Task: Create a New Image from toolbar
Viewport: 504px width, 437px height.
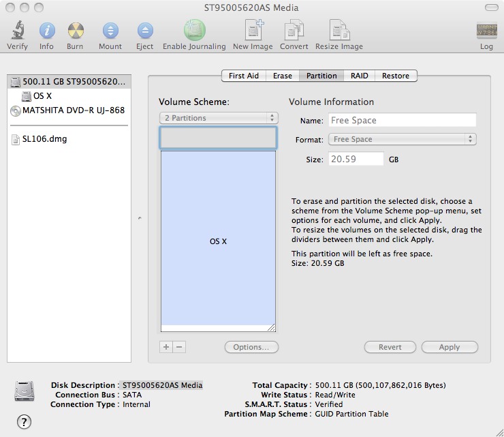Action: point(253,30)
